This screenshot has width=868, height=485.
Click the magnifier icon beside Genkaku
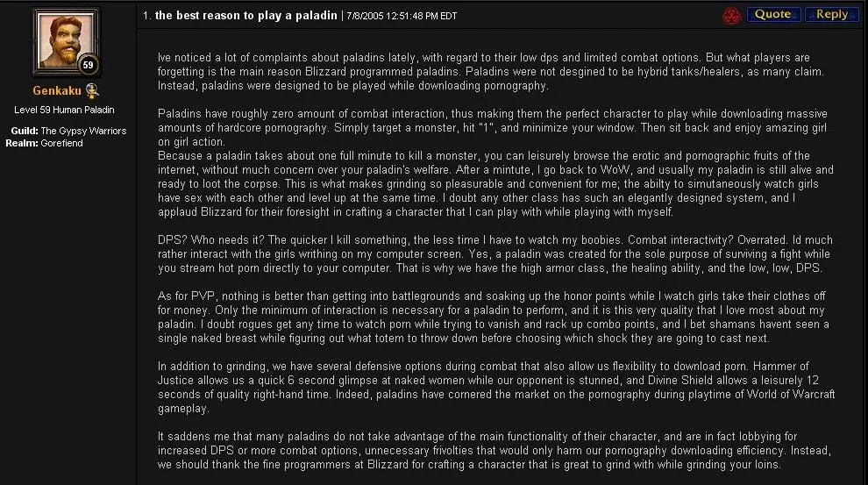(92, 91)
